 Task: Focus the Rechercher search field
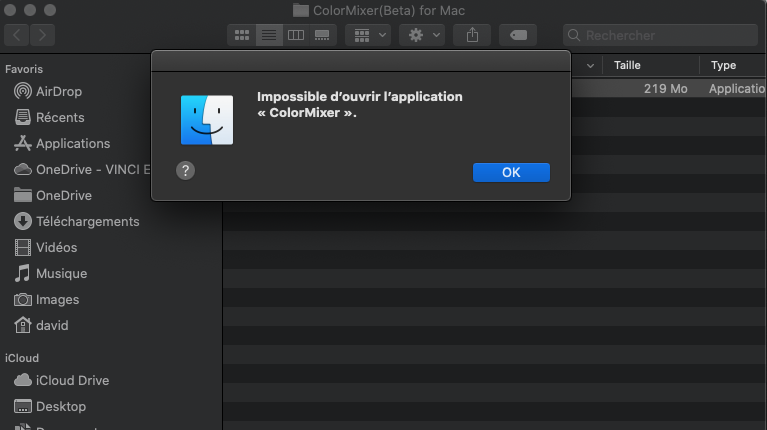pos(660,35)
